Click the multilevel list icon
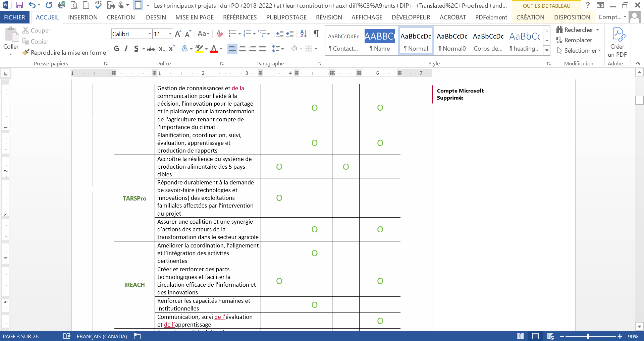 (262, 34)
